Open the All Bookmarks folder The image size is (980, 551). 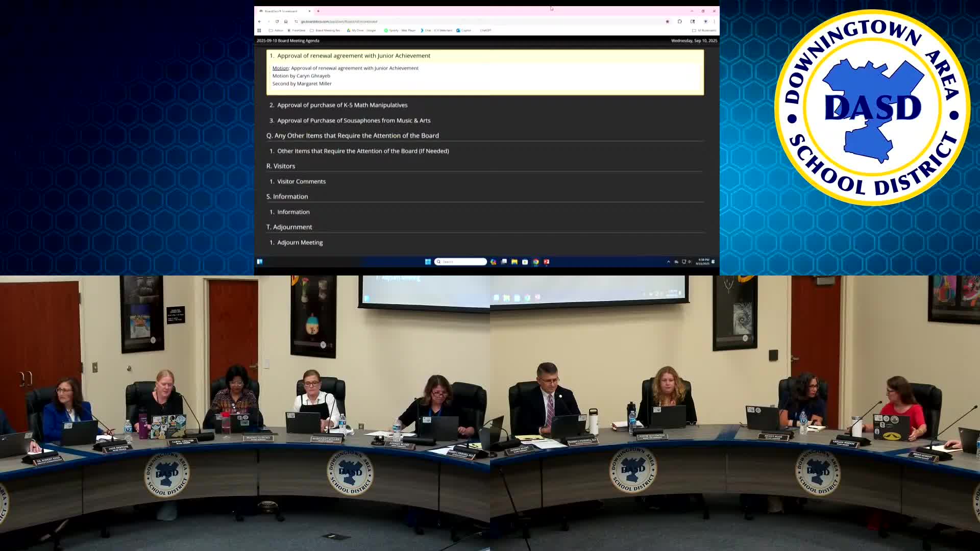pyautogui.click(x=704, y=31)
